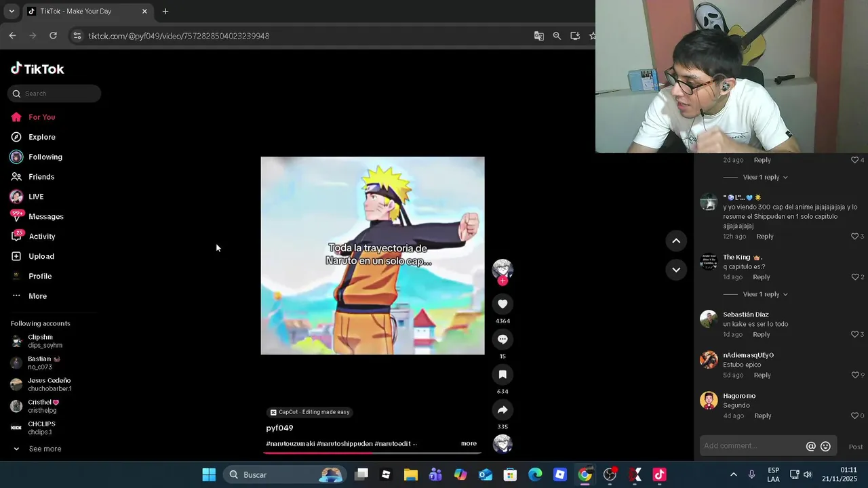The width and height of the screenshot is (868, 488).
Task: Open the translate page icon
Action: (x=539, y=36)
